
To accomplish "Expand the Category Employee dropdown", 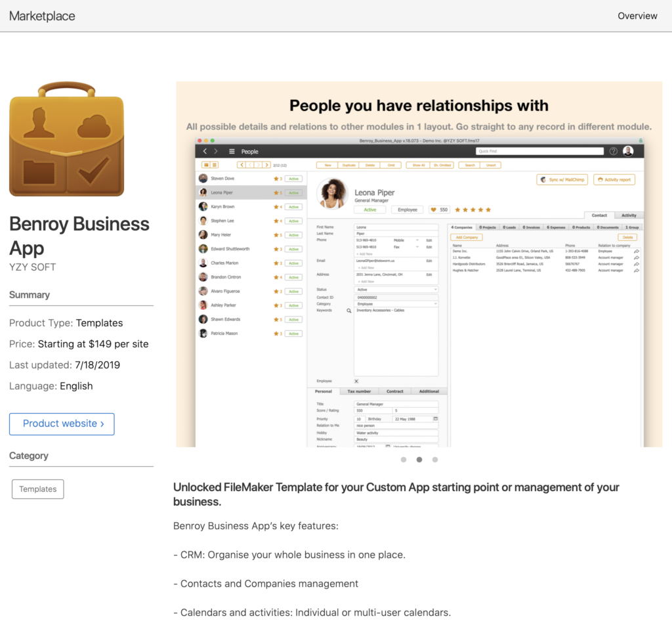I will tap(434, 304).
